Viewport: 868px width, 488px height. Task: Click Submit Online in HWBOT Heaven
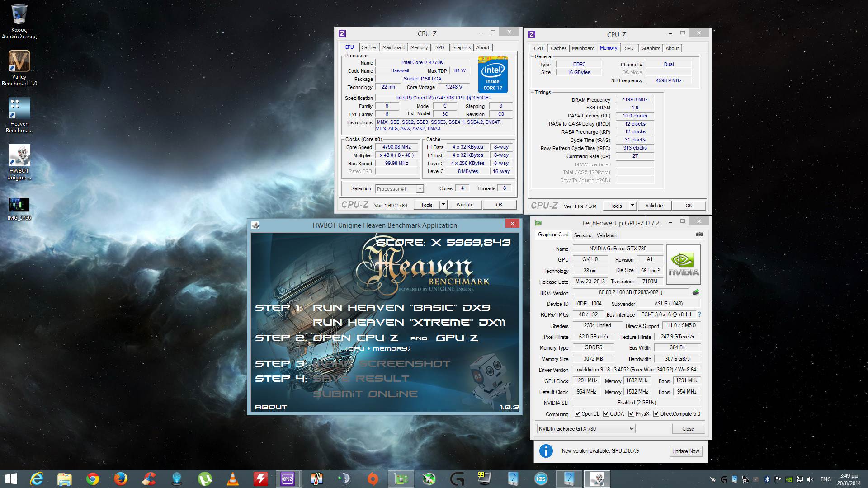click(x=365, y=394)
